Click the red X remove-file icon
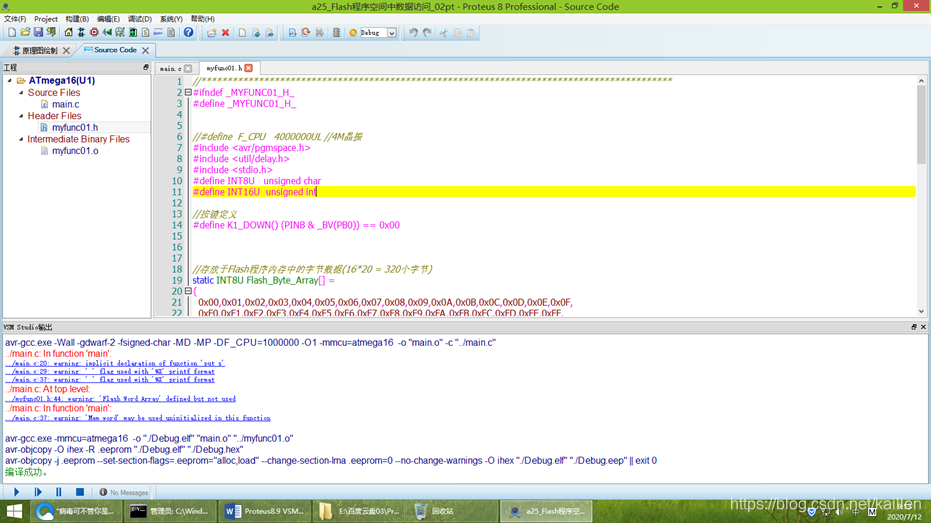Screen dimensions: 931x523 pos(225,33)
